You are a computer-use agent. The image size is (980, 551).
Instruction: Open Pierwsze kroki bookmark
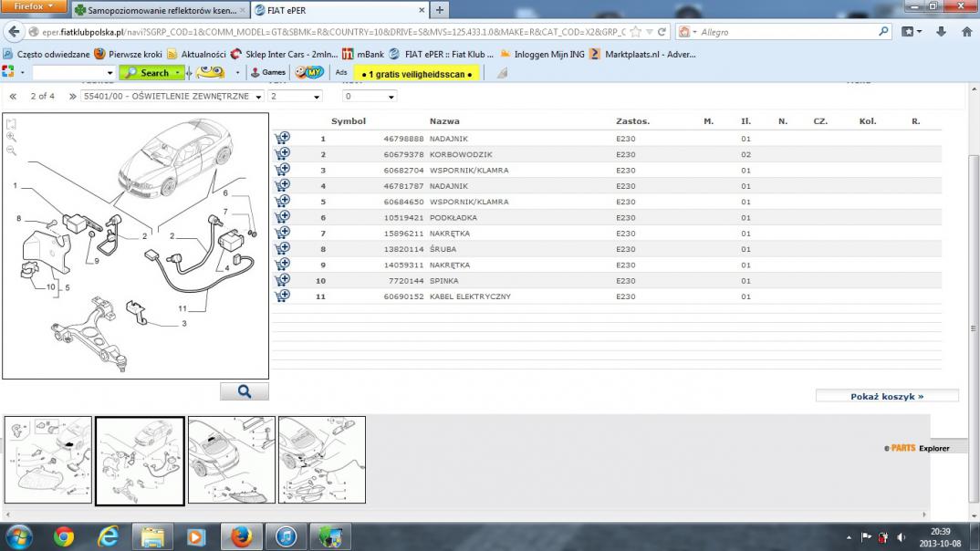pos(128,55)
